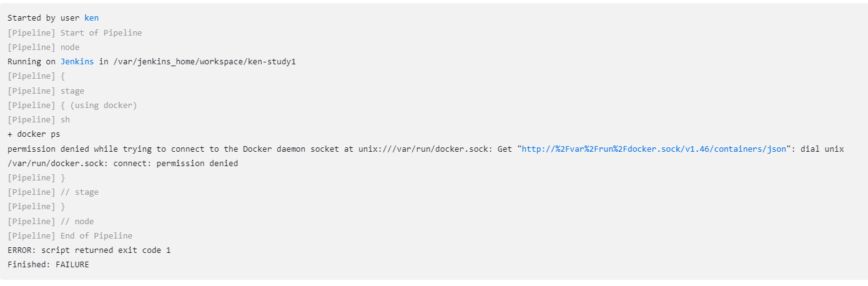The width and height of the screenshot is (868, 286).
Task: Click the "[Pipeline] sh" log line
Action: pyautogui.click(x=39, y=120)
